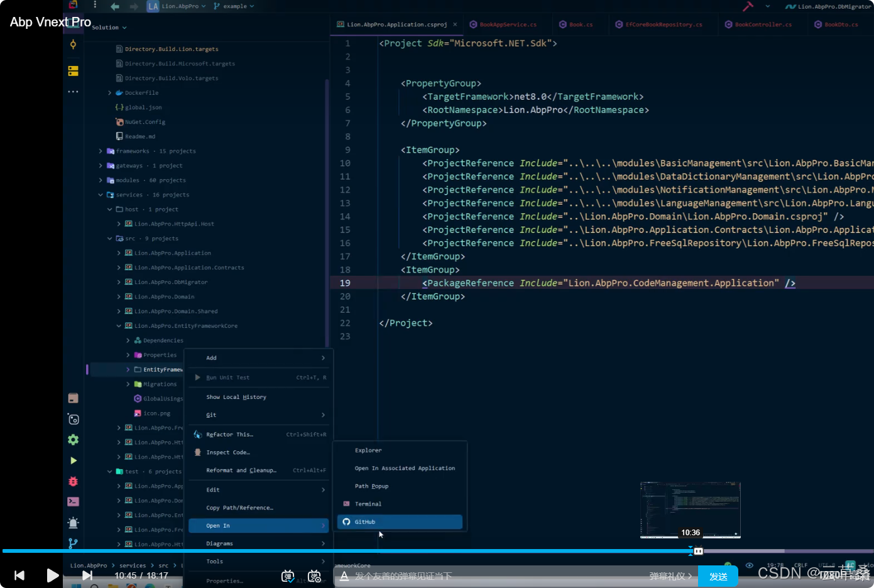This screenshot has height=588, width=874.
Task: Open Git submenu in context menu
Action: (259, 415)
